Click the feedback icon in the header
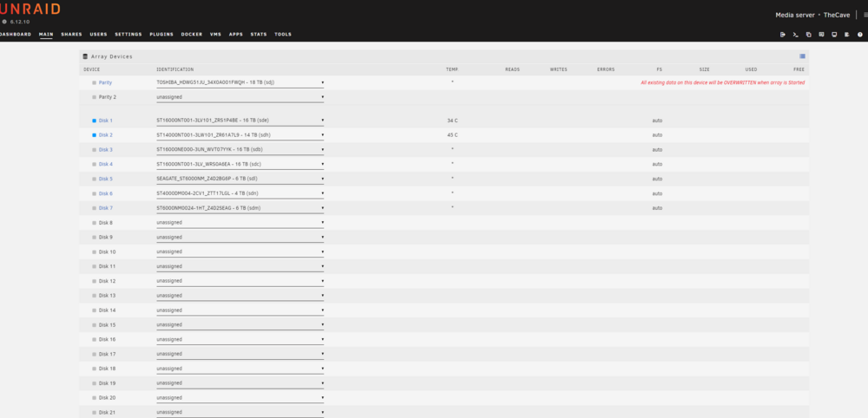Image resolution: width=868 pixels, height=418 pixels. tap(821, 35)
